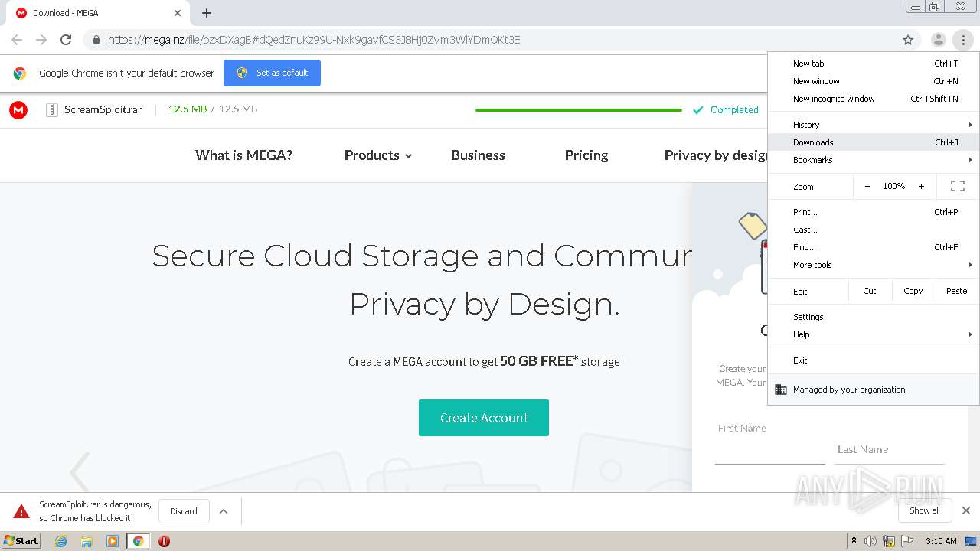Click Copy in the Edit row
This screenshot has height=551, width=980.
pyautogui.click(x=913, y=291)
